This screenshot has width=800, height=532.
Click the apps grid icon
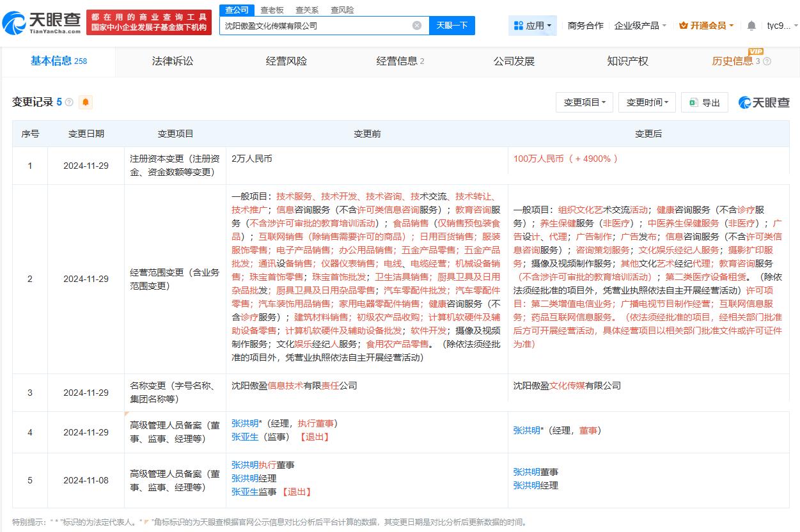(518, 26)
